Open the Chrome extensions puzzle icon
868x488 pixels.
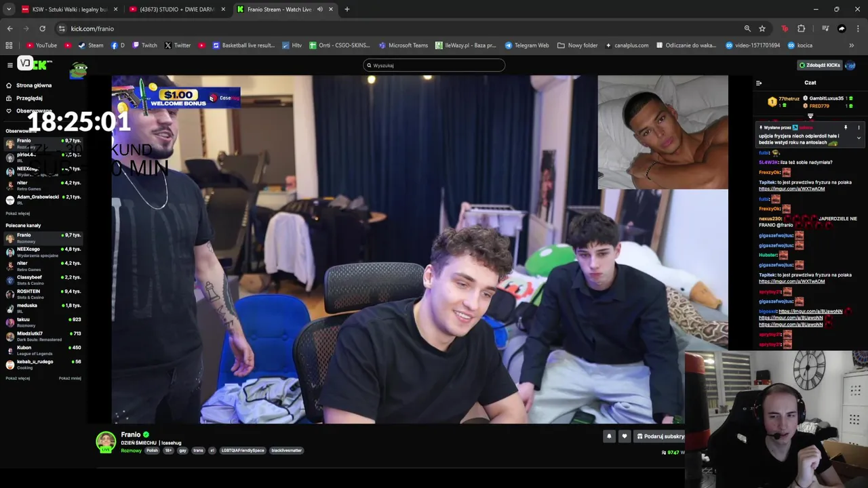(x=801, y=28)
